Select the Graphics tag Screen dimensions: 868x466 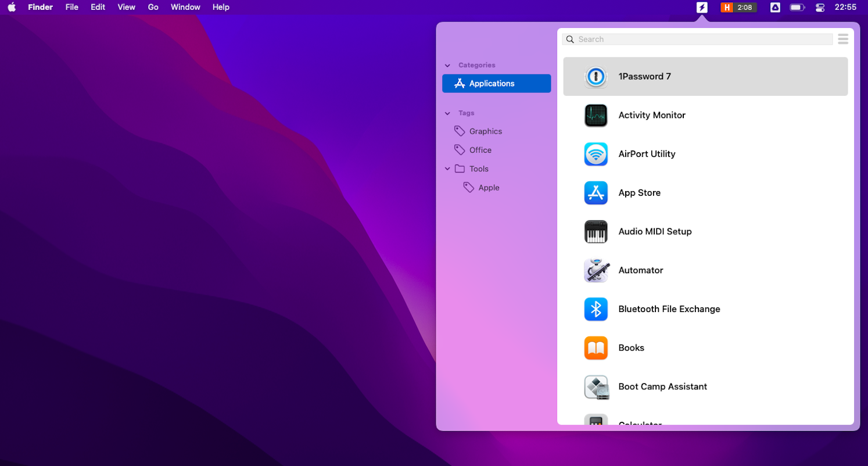click(485, 131)
